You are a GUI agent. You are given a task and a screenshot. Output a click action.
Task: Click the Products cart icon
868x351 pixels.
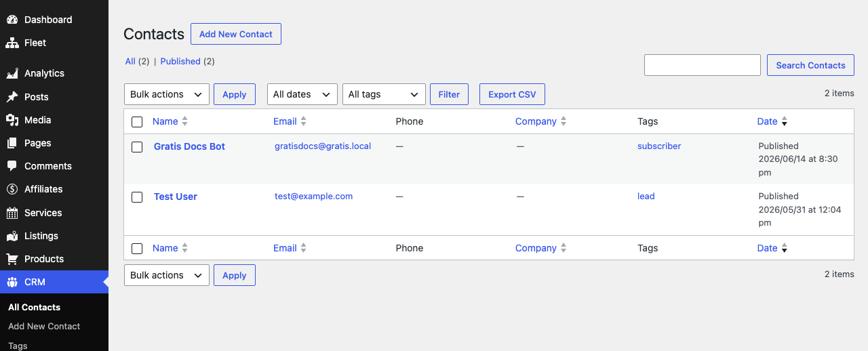tap(12, 259)
